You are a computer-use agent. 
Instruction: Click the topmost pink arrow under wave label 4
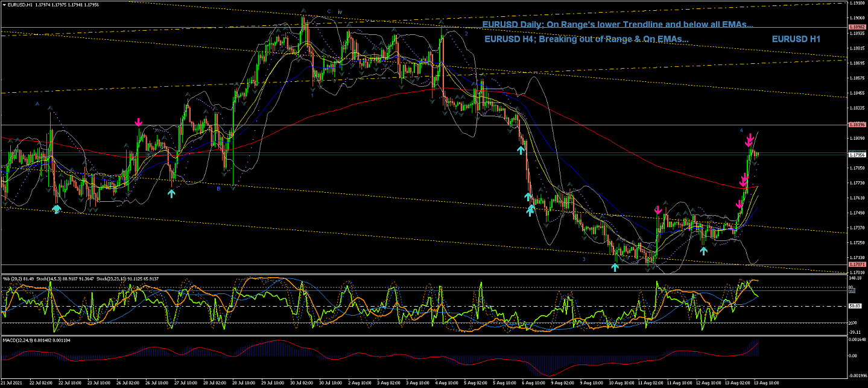(749, 138)
